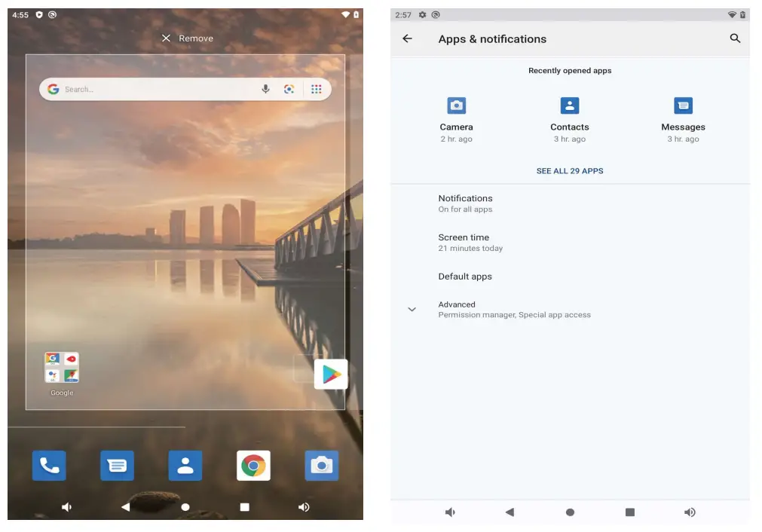Click the Remove label at top of home screen
The image size is (762, 532).
tap(196, 38)
